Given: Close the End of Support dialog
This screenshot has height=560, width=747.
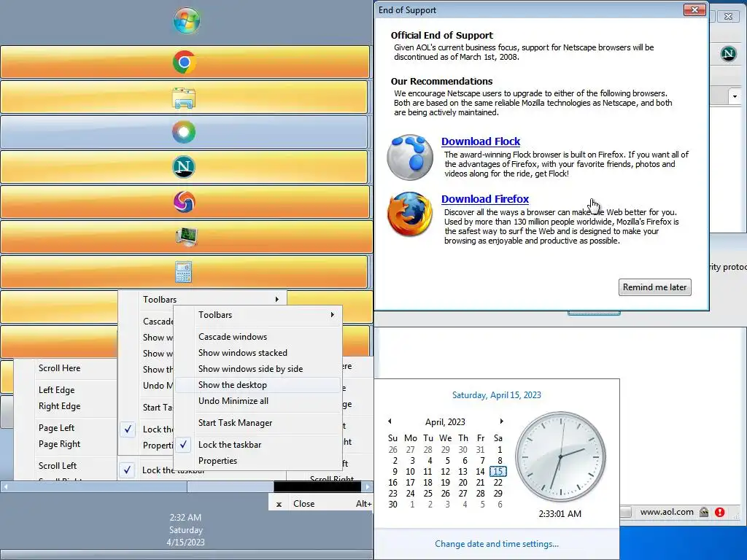Looking at the screenshot, I should coord(694,10).
